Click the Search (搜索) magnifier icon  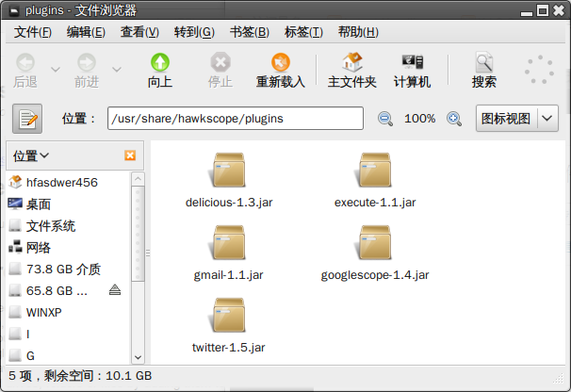pos(484,62)
